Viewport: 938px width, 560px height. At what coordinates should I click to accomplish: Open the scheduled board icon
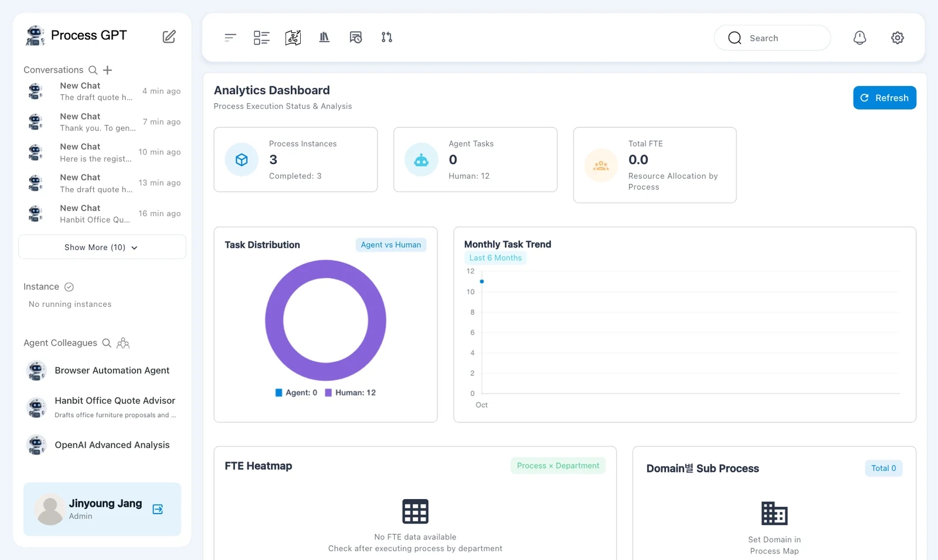point(356,37)
